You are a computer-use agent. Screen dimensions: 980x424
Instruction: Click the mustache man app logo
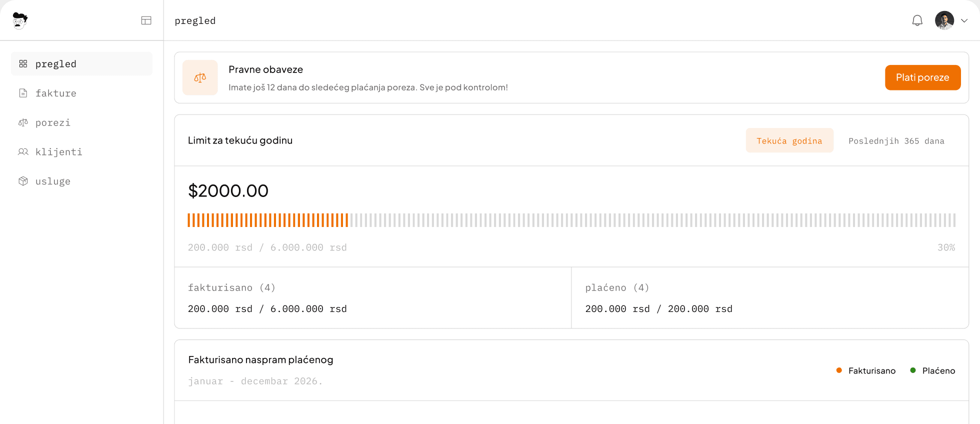[20, 20]
